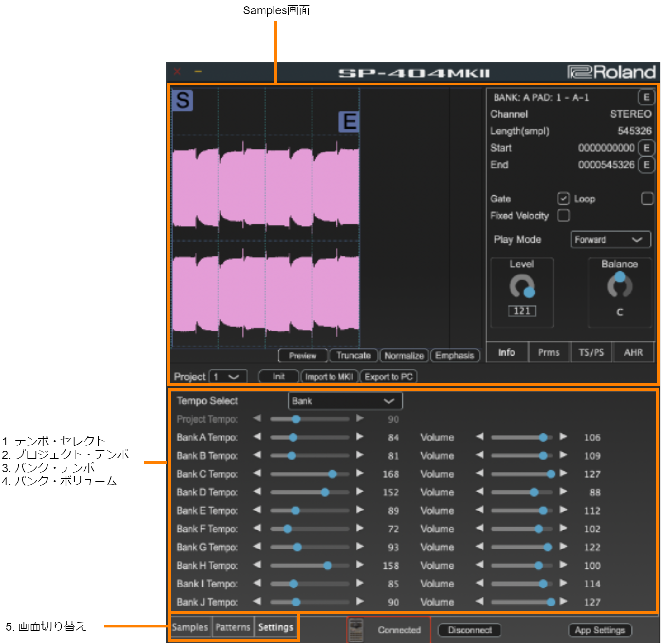This screenshot has width=662, height=644.
Task: Increase Bank D Volume with right arrow
Action: coord(563,492)
